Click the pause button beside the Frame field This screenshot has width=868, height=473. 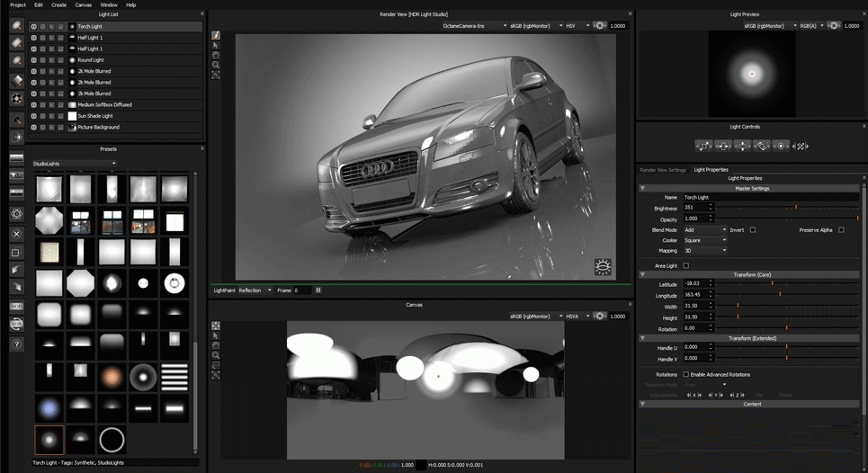(x=318, y=290)
